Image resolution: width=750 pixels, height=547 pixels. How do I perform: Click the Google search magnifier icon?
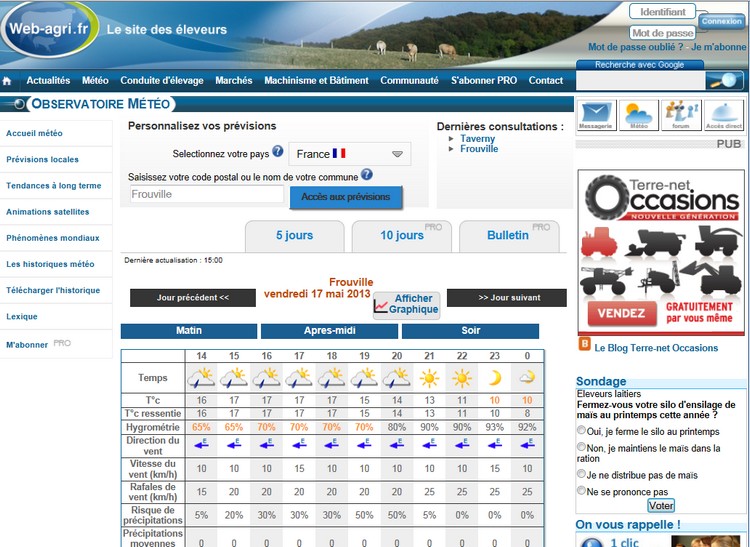coord(724,81)
